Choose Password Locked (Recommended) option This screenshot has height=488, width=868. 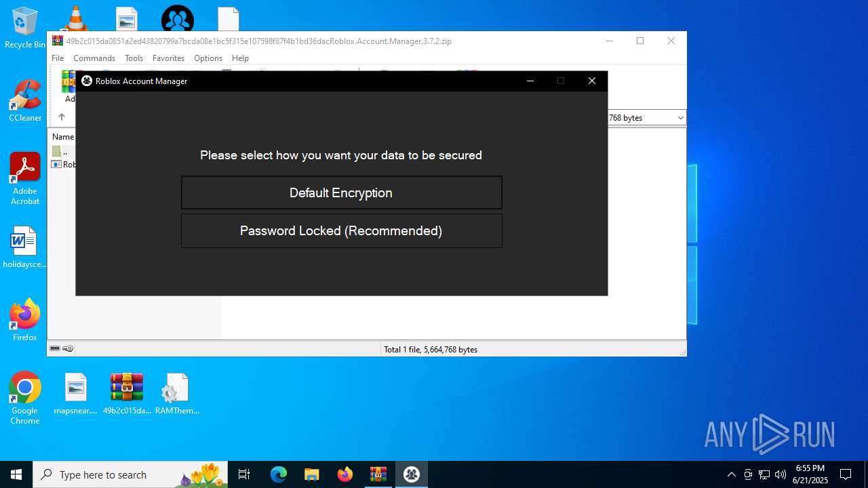341,231
